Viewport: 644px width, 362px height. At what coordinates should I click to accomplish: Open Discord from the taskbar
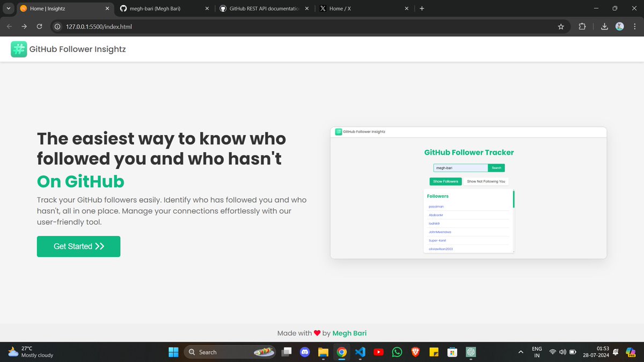point(305,352)
